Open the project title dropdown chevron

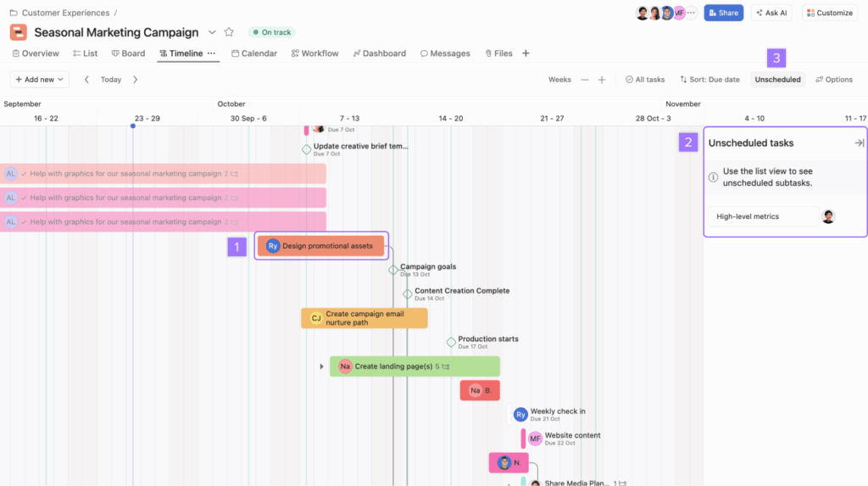coord(212,32)
